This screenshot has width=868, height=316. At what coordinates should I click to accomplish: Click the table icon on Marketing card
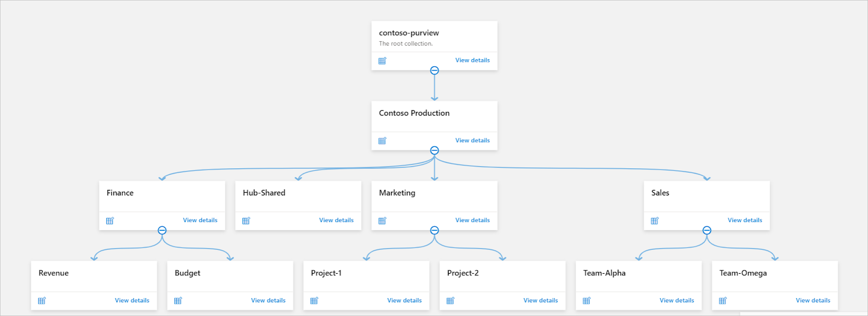pos(382,220)
